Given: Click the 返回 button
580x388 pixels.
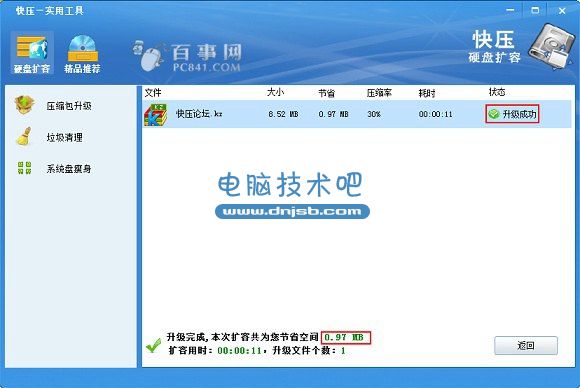Looking at the screenshot, I should [x=526, y=345].
